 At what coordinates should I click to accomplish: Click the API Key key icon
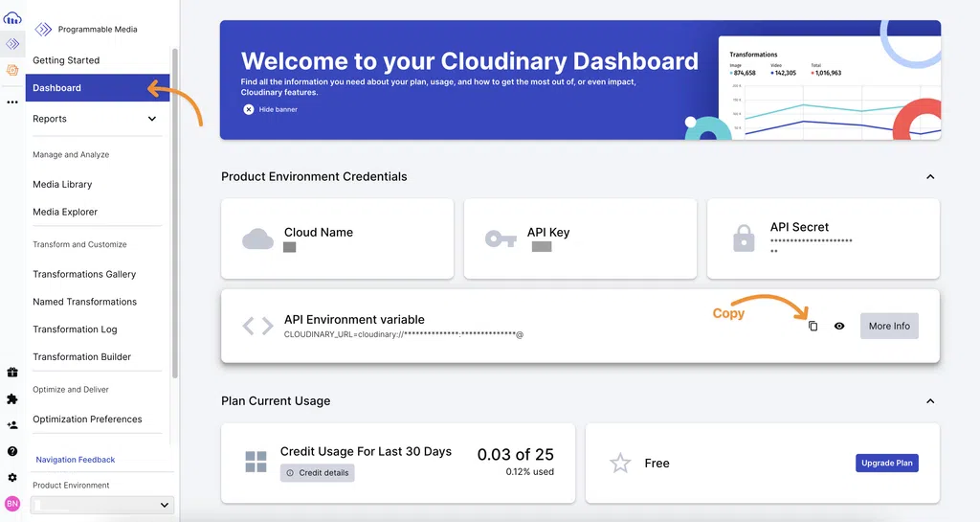coord(501,238)
